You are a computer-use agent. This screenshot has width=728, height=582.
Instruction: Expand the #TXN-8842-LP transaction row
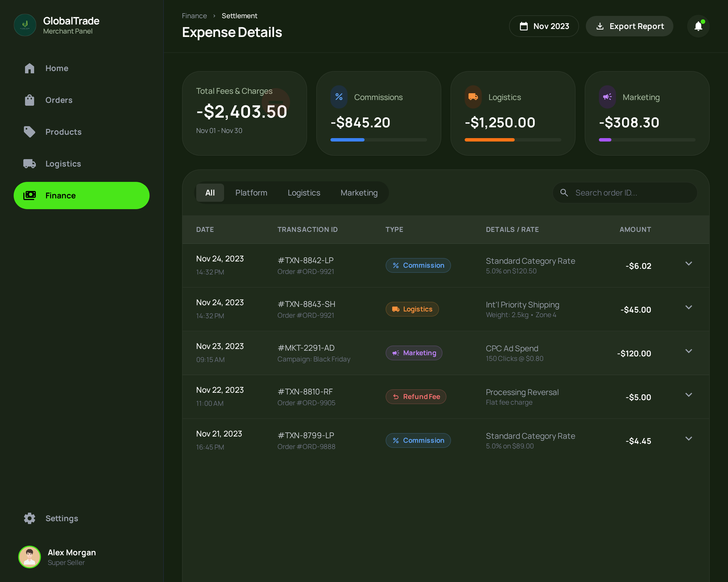688,263
